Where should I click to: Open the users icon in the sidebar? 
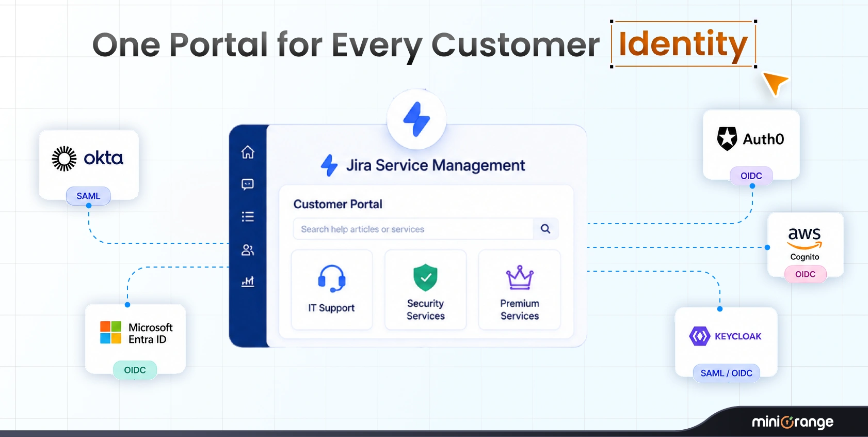click(248, 250)
